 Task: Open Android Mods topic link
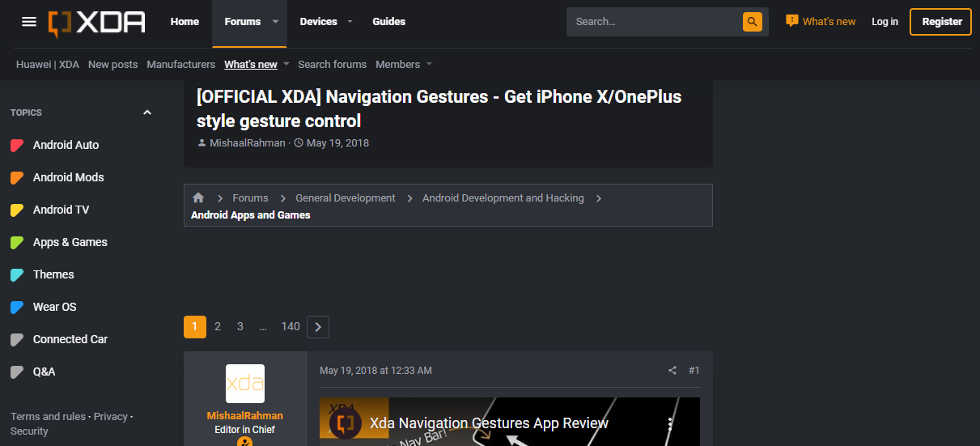pos(69,178)
